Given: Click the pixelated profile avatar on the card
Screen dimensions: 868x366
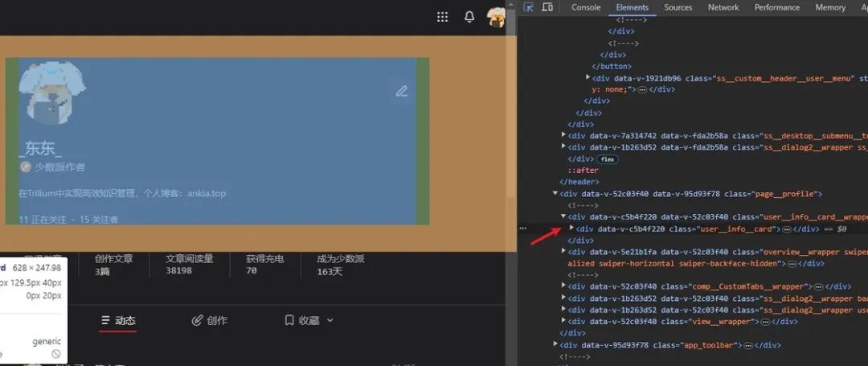Looking at the screenshot, I should point(52,92).
